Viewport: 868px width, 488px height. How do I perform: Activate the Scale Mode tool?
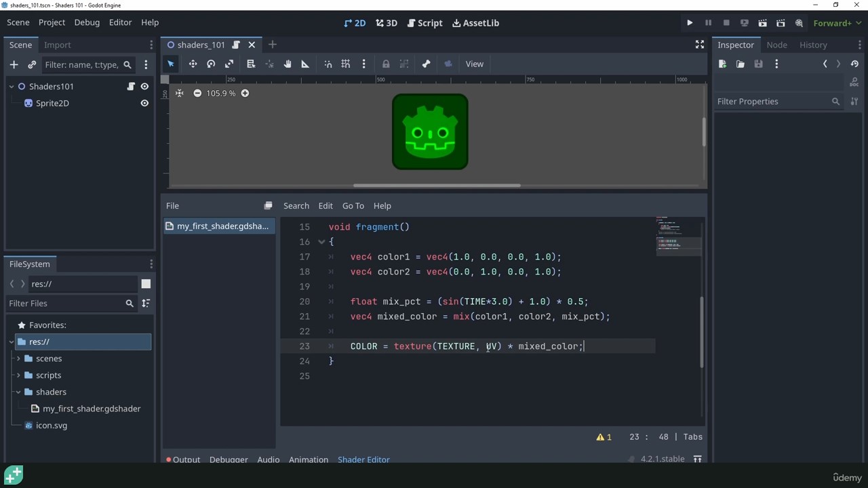[229, 64]
